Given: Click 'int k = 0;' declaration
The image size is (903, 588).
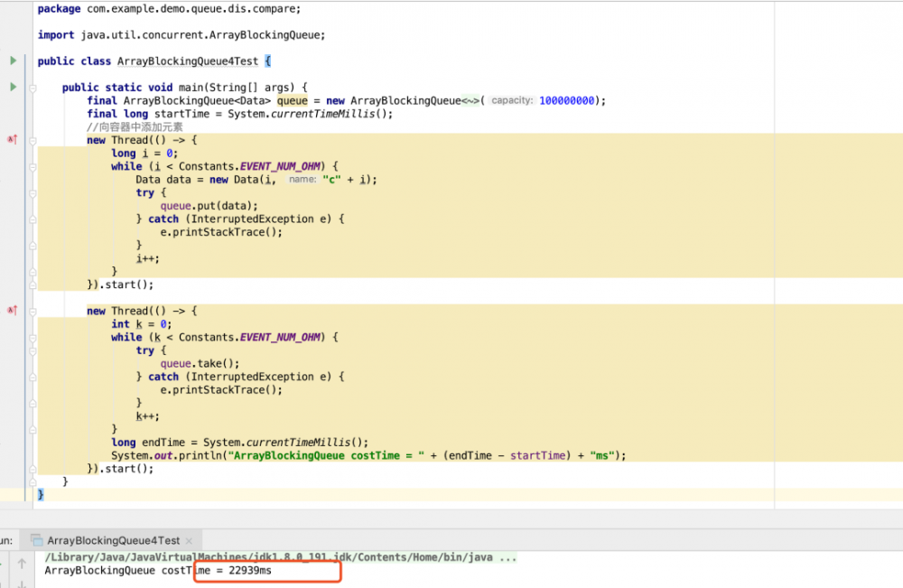Looking at the screenshot, I should 142,324.
